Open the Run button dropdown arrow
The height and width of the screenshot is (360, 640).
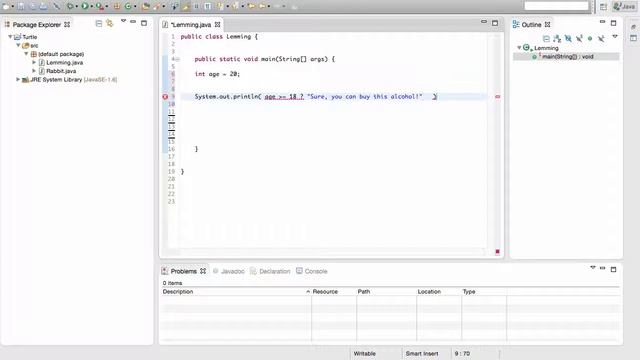point(91,6)
